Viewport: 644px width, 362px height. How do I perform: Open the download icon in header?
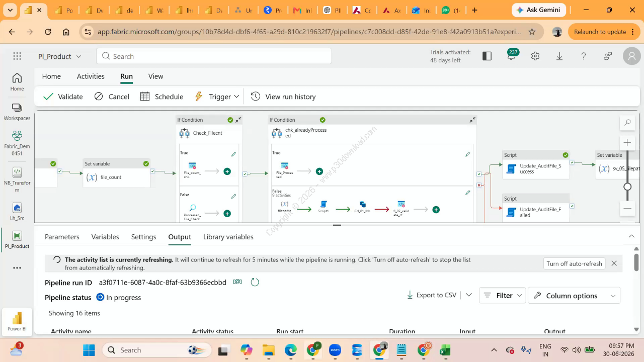pyautogui.click(x=559, y=56)
